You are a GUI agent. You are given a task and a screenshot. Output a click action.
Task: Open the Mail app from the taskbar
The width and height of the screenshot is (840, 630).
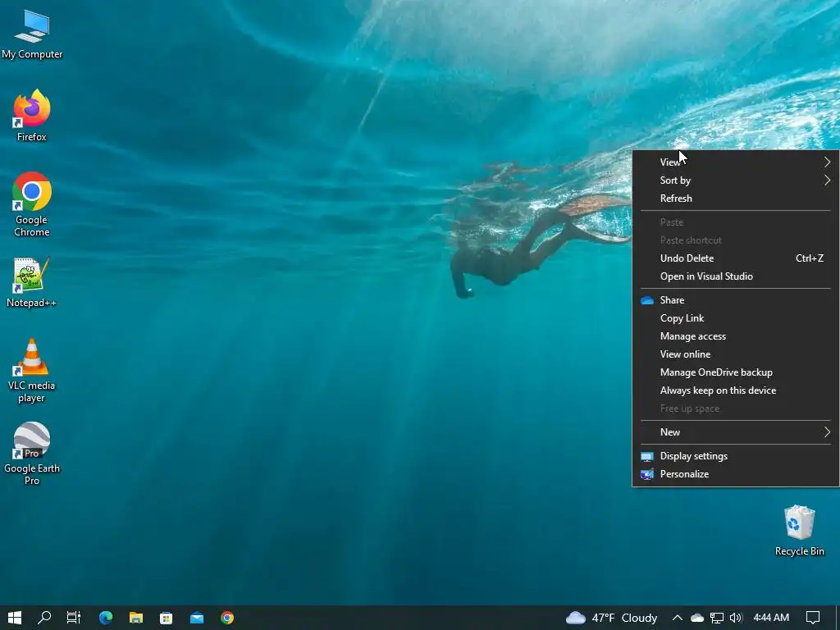(x=197, y=618)
